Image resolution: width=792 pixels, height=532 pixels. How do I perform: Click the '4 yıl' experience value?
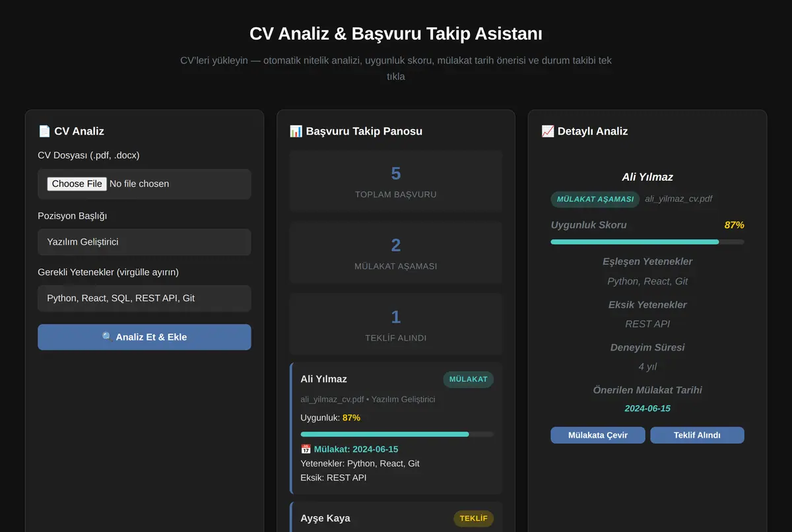647,366
